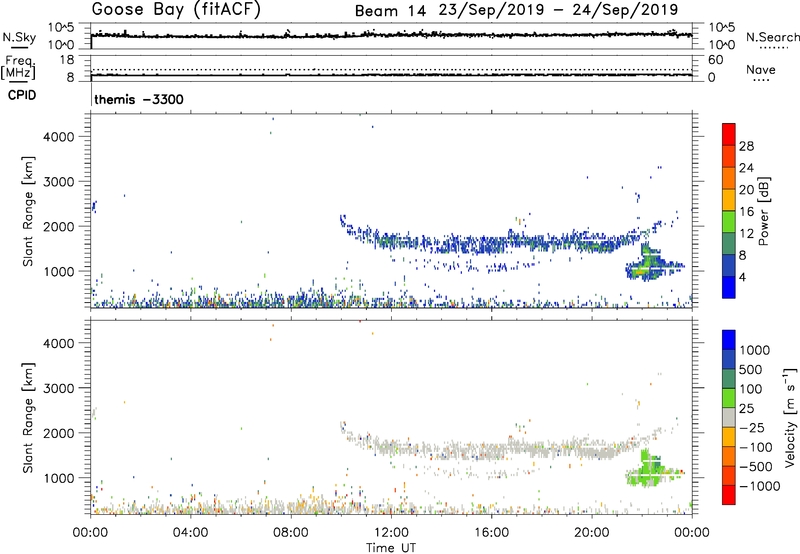
Task: Click the red bottom of the Velocity color bar
Action: pyautogui.click(x=729, y=495)
